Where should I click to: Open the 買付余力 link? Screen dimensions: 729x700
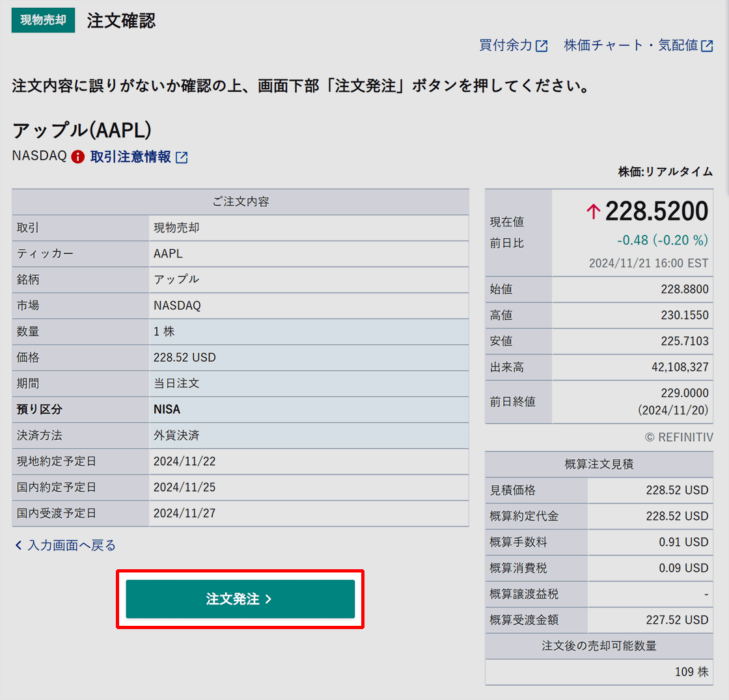514,46
